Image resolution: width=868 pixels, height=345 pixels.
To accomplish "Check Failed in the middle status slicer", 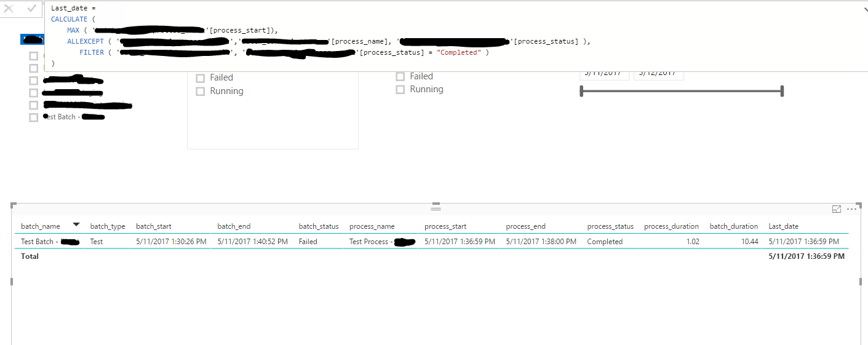I will [x=200, y=78].
